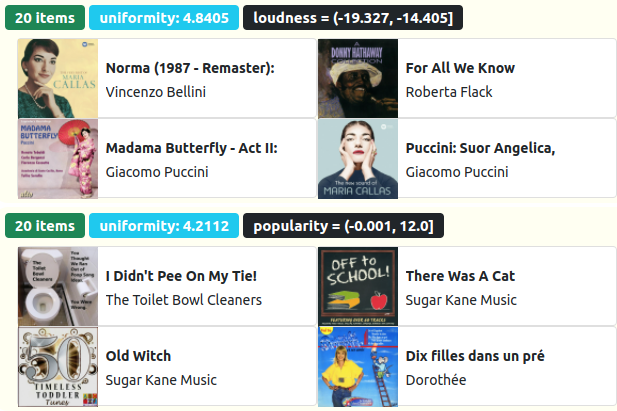This screenshot has height=411, width=617.
Task: Open the Dorothée album cover image
Action: click(358, 367)
